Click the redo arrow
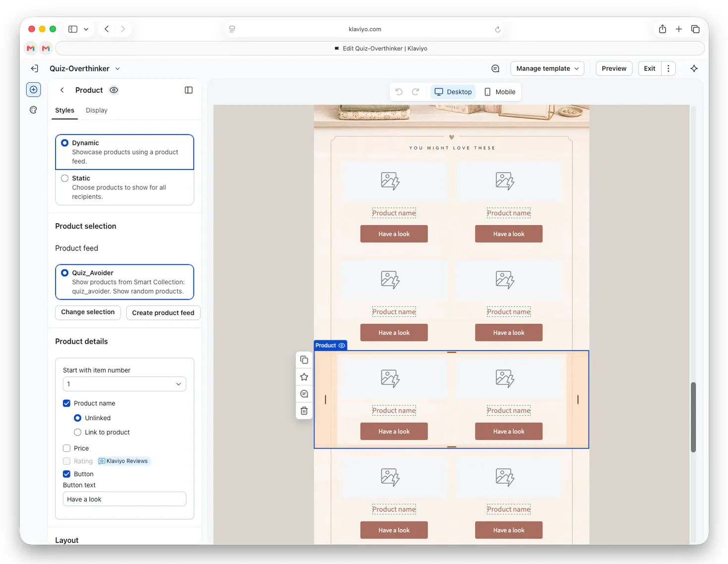 click(416, 92)
